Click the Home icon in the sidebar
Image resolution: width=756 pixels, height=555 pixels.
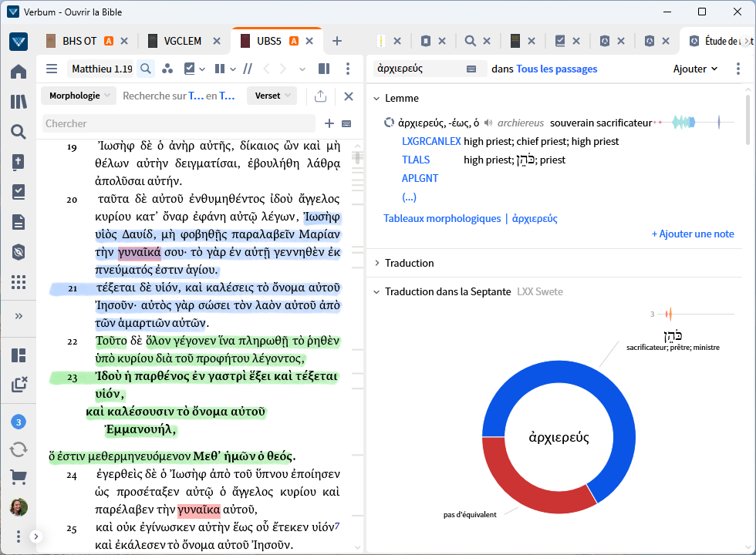pos(19,72)
